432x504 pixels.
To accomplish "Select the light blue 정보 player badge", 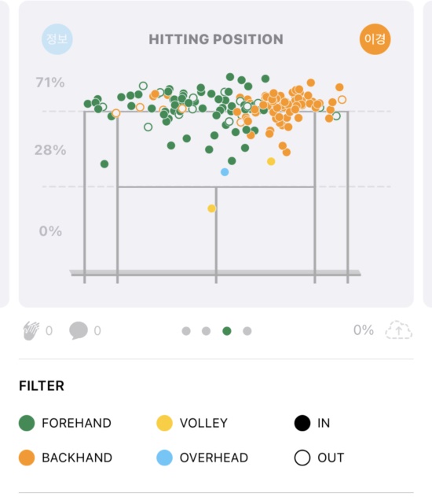I will 57,39.
